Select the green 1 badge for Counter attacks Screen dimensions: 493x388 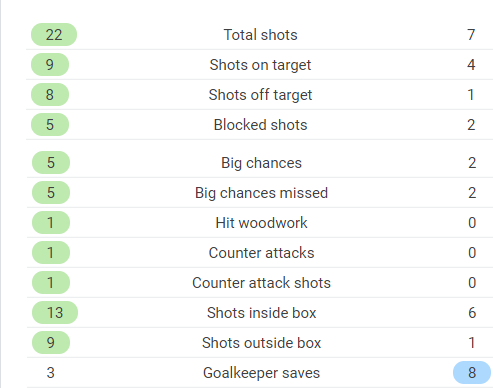(51, 253)
